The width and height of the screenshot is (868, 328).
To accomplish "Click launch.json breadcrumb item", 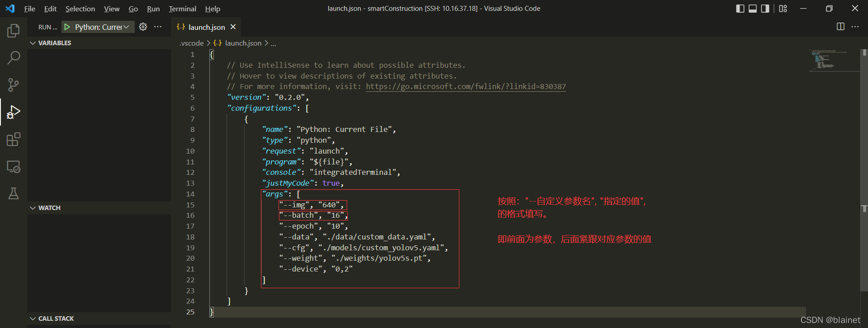I will pyautogui.click(x=243, y=43).
